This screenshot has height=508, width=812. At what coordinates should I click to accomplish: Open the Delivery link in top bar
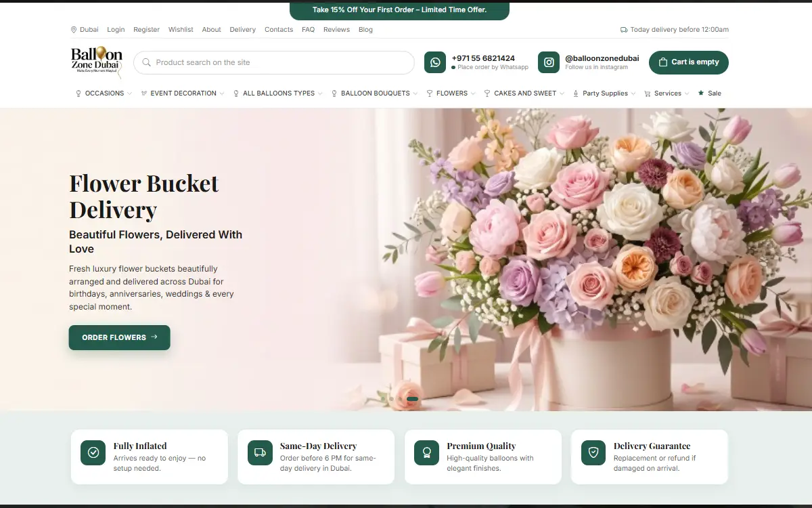[x=242, y=30]
